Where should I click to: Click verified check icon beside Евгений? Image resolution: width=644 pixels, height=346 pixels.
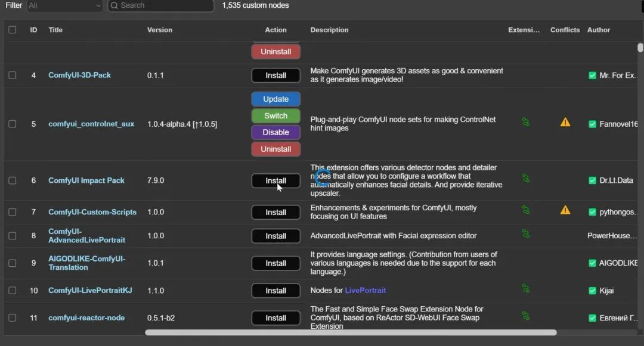click(x=592, y=318)
